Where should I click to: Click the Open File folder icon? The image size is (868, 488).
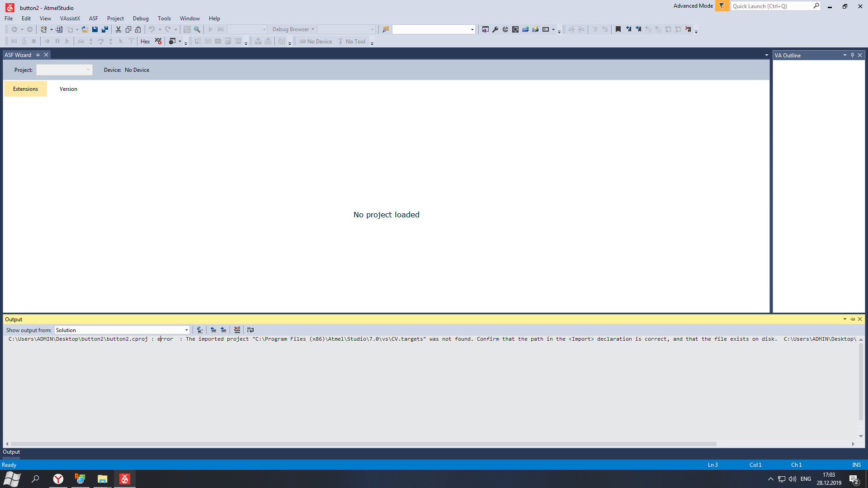85,29
